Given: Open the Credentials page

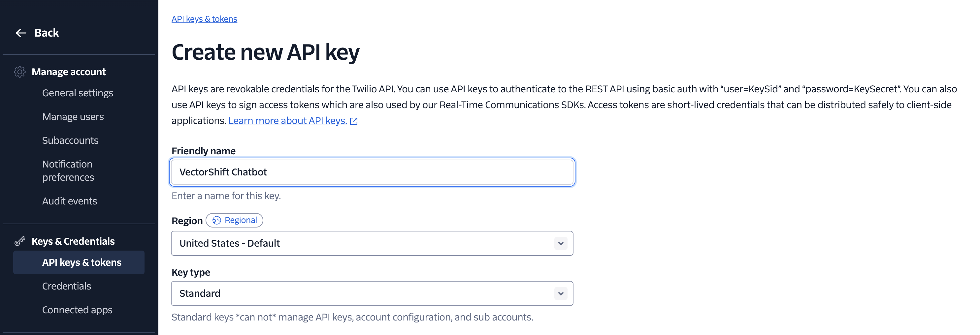Looking at the screenshot, I should 67,286.
